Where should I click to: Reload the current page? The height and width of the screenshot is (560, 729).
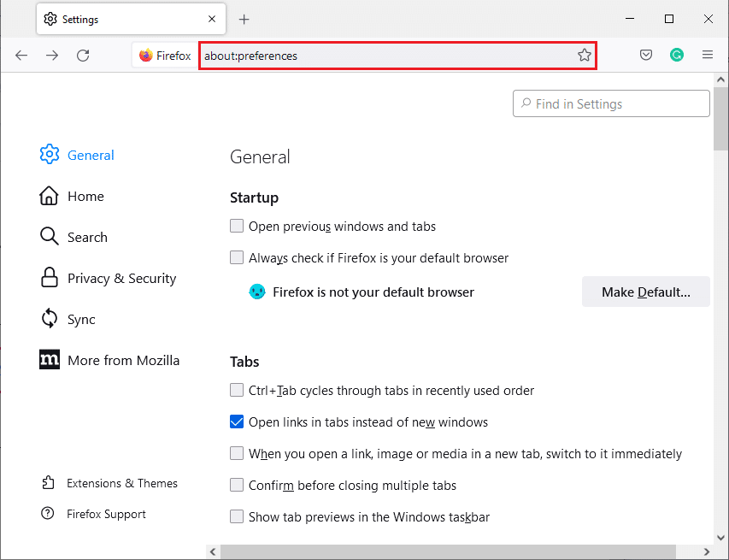tap(83, 56)
